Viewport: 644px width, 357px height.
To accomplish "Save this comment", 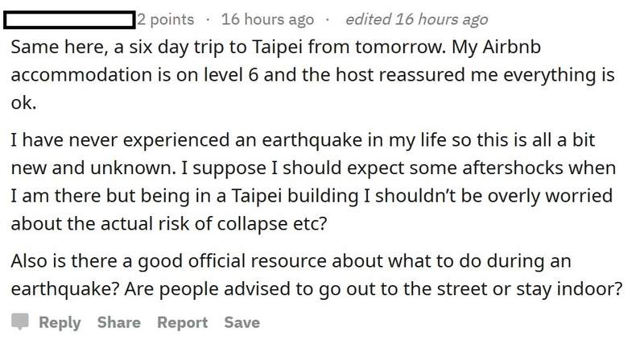I will (242, 322).
